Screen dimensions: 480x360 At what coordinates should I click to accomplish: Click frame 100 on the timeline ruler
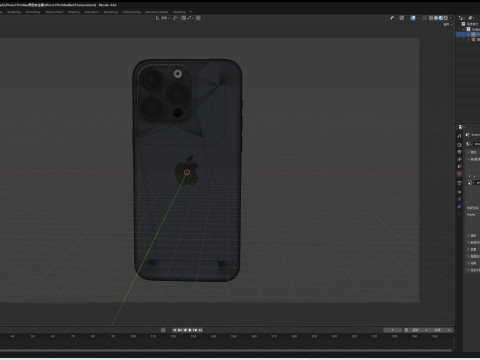point(133,336)
